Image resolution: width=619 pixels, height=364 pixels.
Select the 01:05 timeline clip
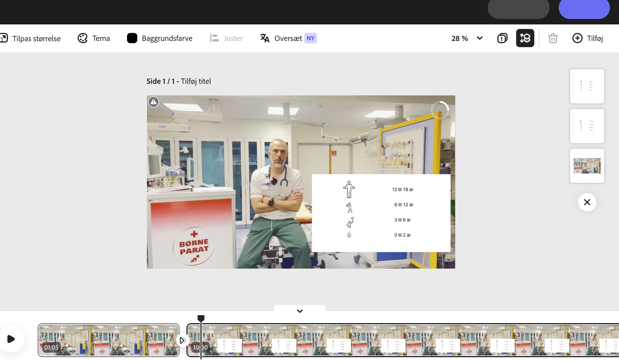108,340
